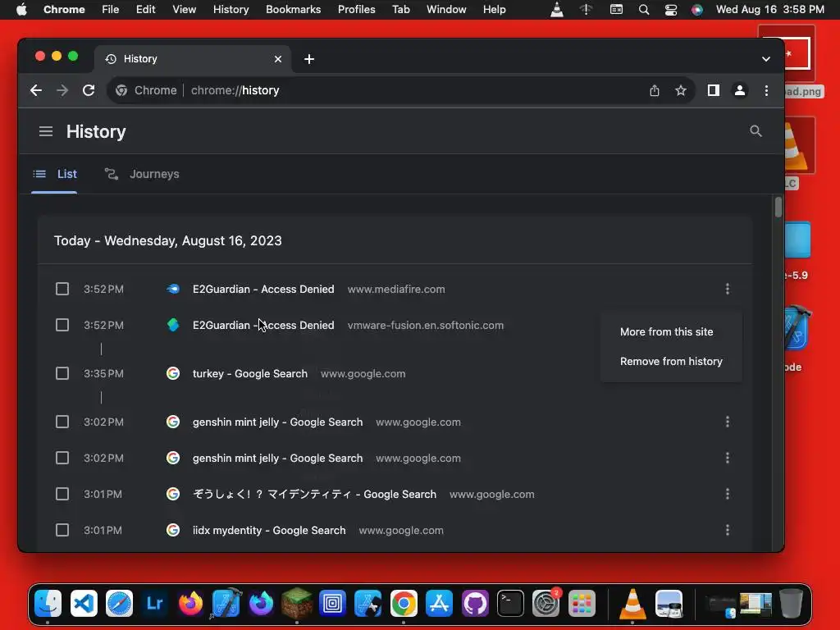The image size is (840, 630).
Task: Open Chrome icon in the dock
Action: 404,604
